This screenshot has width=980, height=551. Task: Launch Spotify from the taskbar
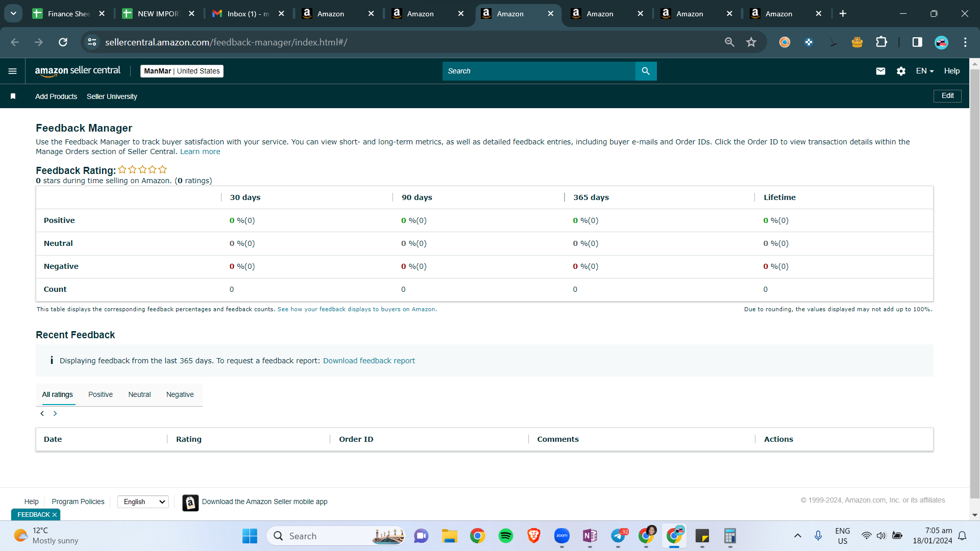tap(506, 536)
